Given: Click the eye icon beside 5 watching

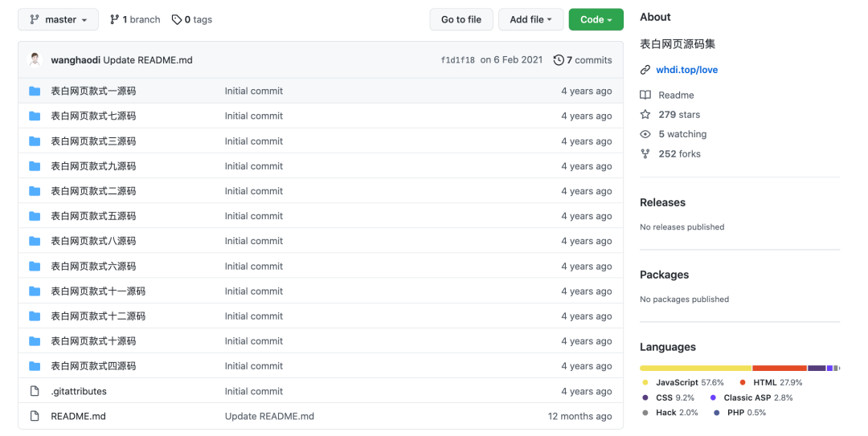Looking at the screenshot, I should pyautogui.click(x=645, y=134).
